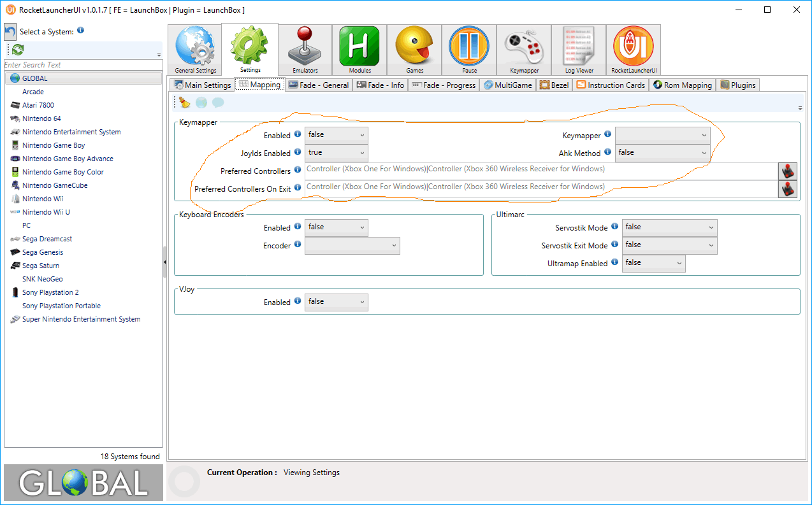Open the VJoy Enabled dropdown
This screenshot has width=812, height=505.
(x=337, y=302)
